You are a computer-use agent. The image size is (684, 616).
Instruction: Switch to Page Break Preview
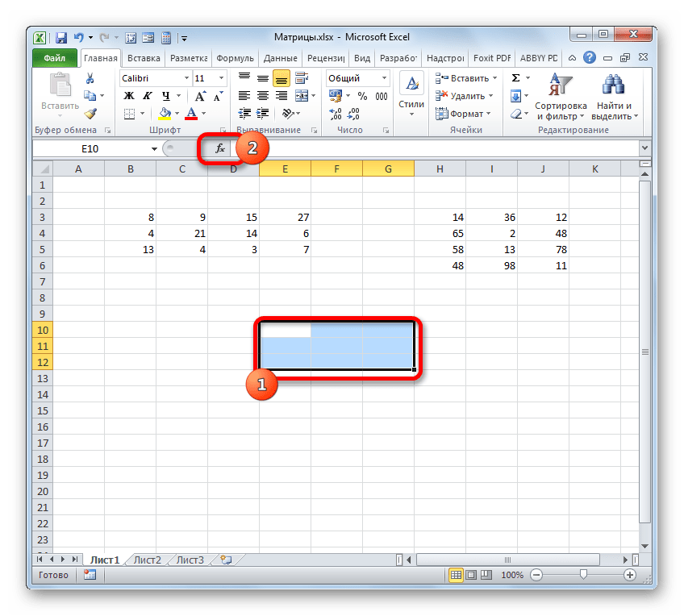click(486, 575)
